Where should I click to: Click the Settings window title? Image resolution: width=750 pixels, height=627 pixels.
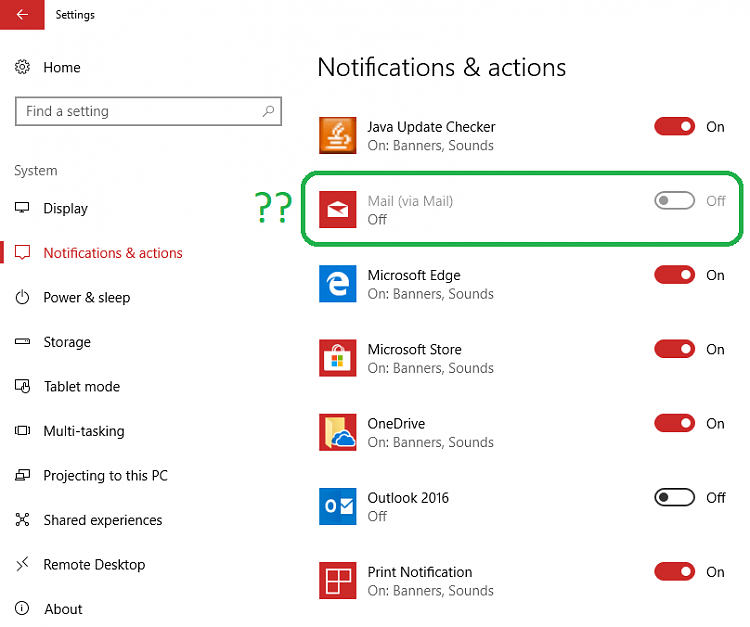click(x=75, y=15)
